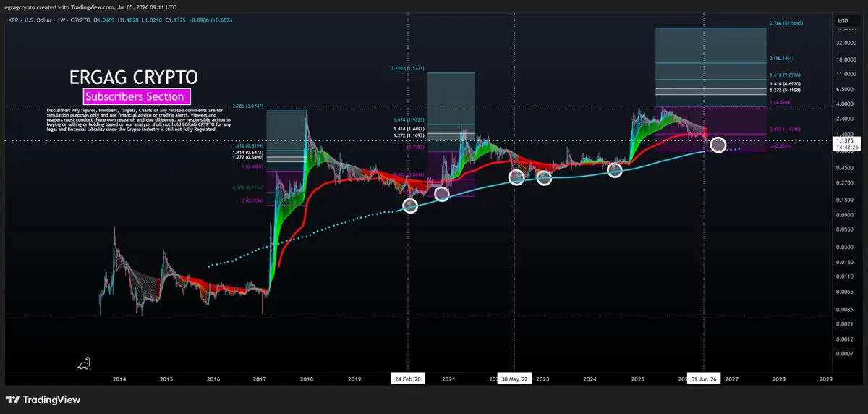Click the 6.5000 price axis label
The image size is (868, 414).
pyautogui.click(x=846, y=89)
